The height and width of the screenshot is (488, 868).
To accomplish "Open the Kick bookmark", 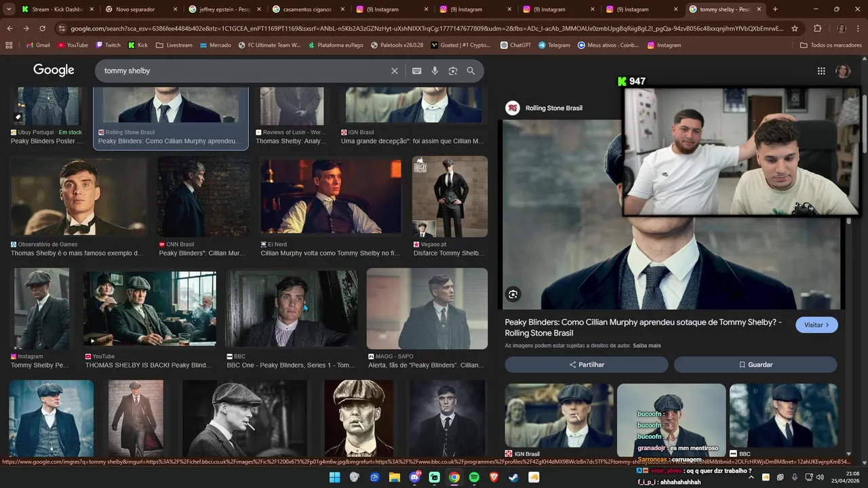I will point(138,45).
